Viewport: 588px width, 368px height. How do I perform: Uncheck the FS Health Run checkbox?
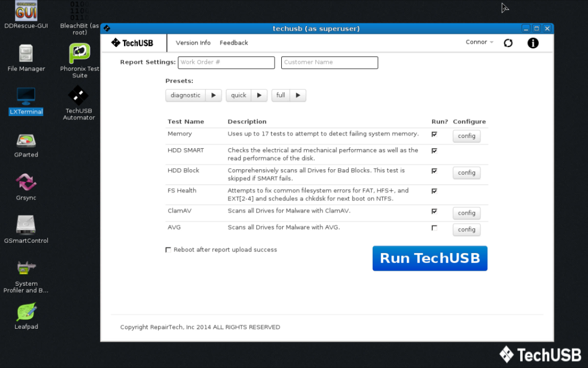(434, 191)
